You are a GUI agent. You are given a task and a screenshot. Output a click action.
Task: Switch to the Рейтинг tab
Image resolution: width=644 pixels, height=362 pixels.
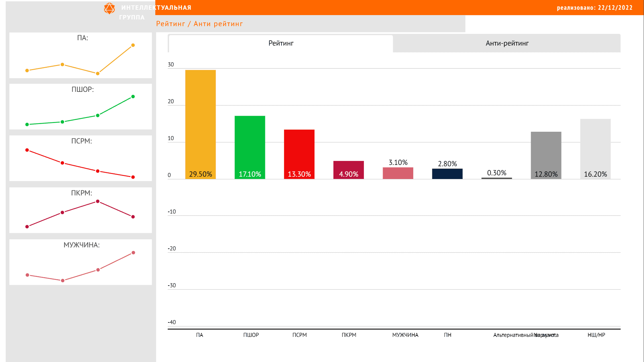[x=281, y=43]
